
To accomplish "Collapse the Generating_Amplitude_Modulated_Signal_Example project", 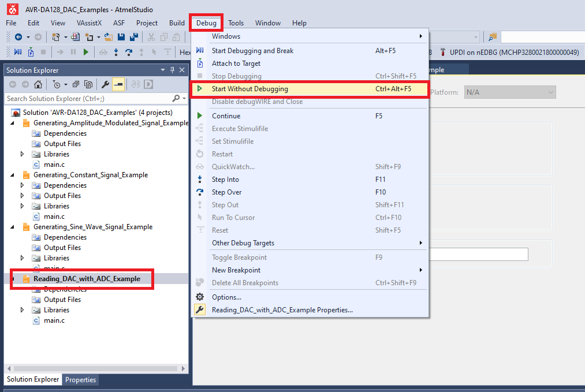I will tap(12, 123).
